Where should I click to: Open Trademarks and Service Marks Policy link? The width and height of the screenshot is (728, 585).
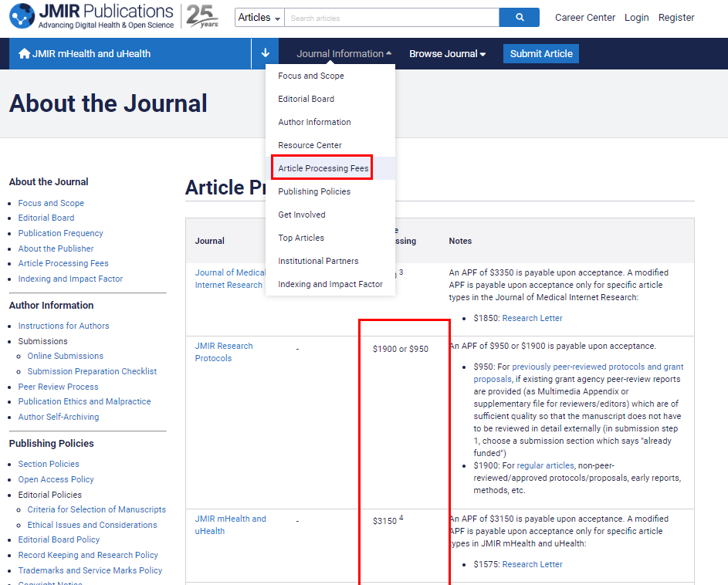point(90,570)
